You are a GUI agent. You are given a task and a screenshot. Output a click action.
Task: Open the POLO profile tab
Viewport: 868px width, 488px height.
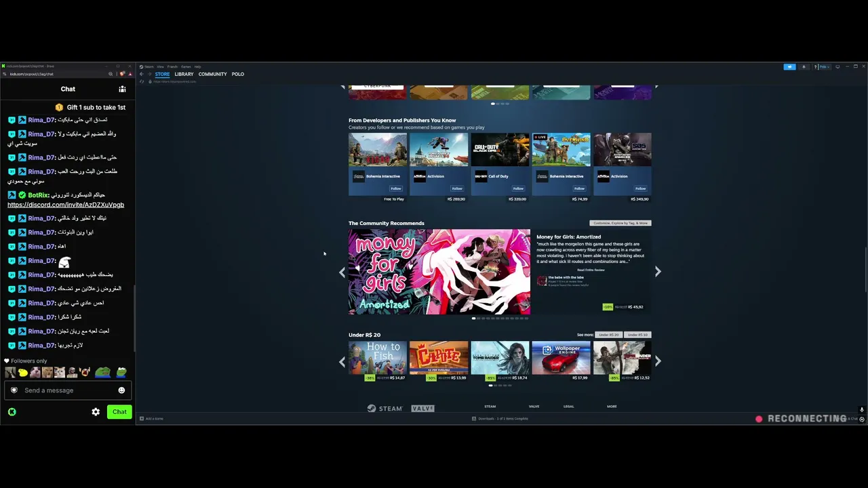238,75
